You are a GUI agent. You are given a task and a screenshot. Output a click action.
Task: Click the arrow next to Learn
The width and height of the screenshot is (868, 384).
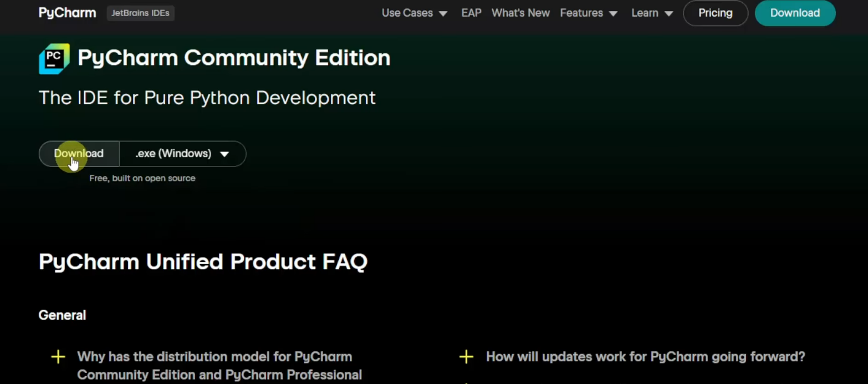click(x=669, y=13)
